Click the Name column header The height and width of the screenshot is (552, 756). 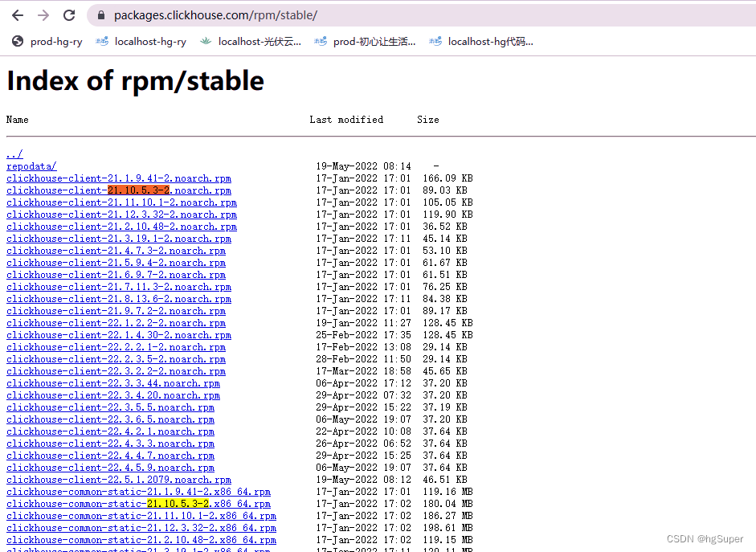pyautogui.click(x=17, y=119)
